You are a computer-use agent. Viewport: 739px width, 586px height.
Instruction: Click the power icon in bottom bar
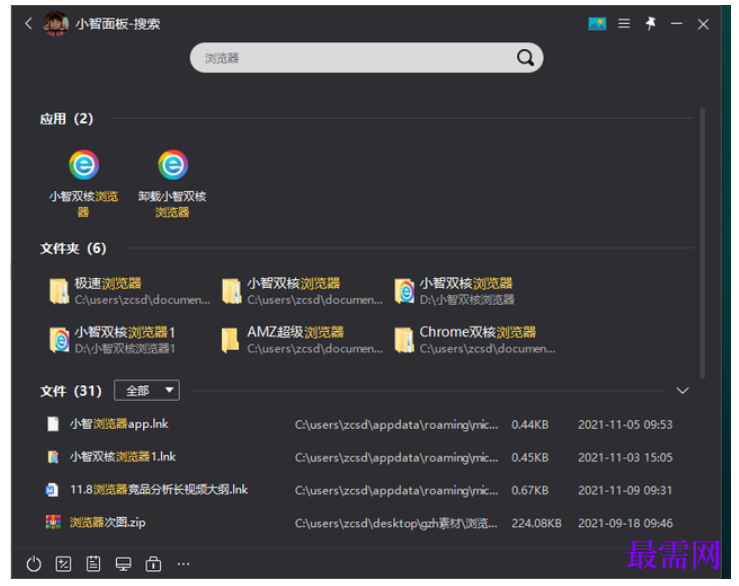(x=33, y=564)
